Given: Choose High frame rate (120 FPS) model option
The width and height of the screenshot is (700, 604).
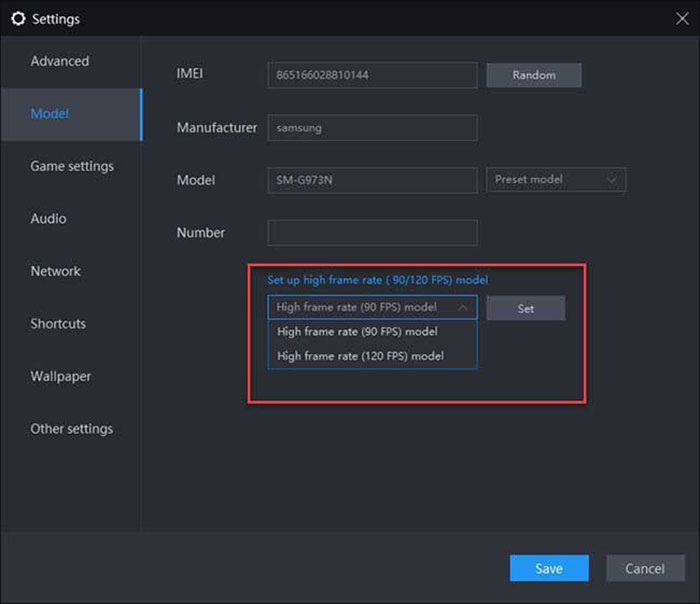Looking at the screenshot, I should point(361,356).
